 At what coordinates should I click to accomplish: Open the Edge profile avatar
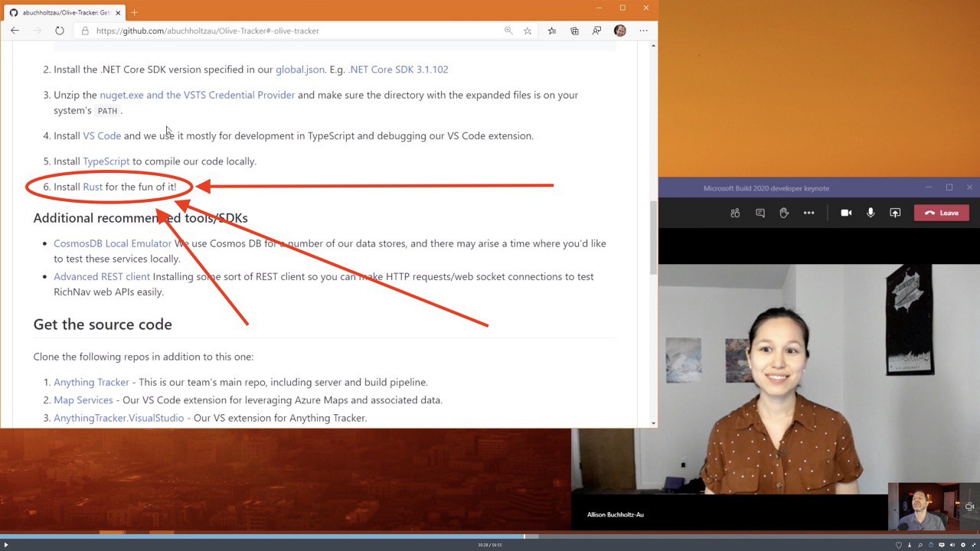click(x=620, y=31)
